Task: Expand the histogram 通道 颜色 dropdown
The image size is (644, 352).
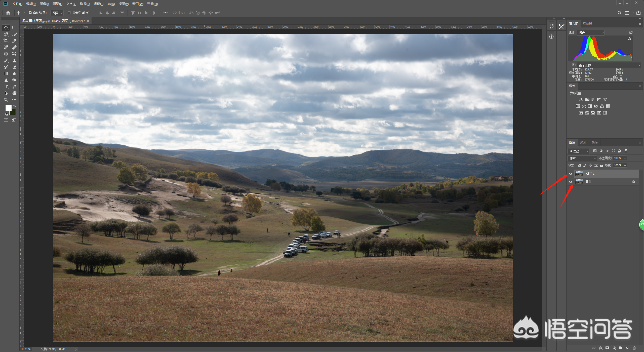Action: pos(591,33)
